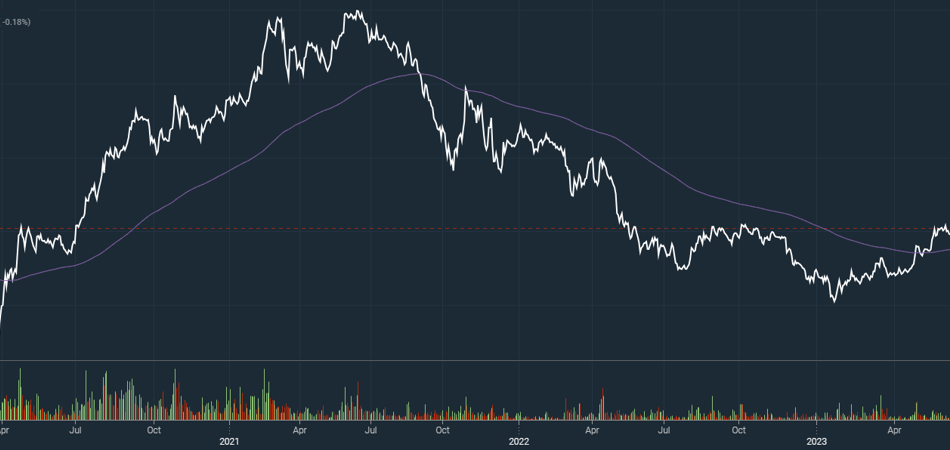Click the Jul label between 2021 and 2022

(x=371, y=431)
